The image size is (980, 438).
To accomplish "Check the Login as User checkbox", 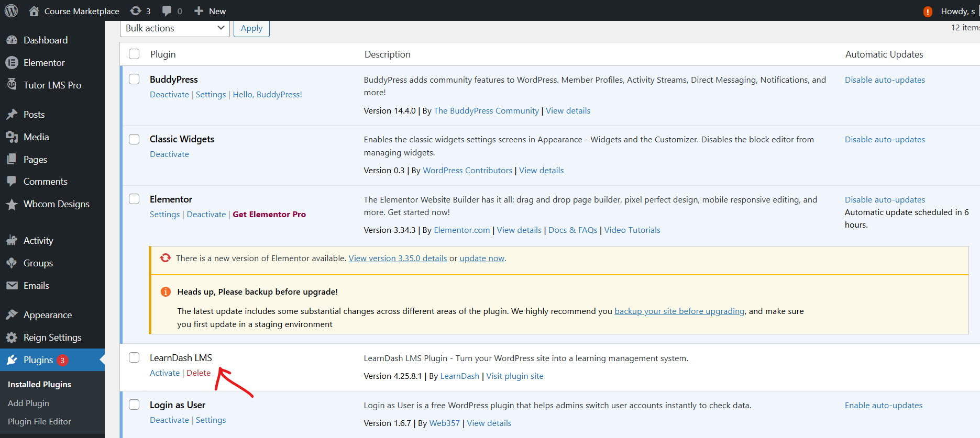I will pyautogui.click(x=134, y=405).
